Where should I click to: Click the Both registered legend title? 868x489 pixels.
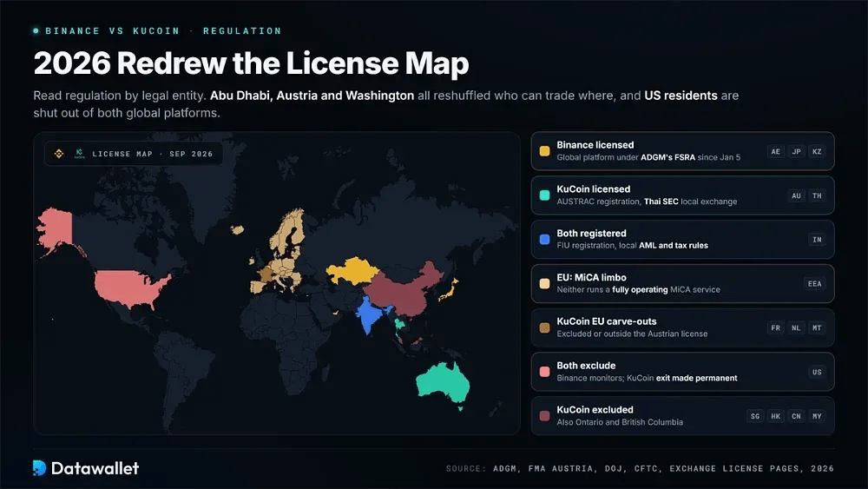coord(591,233)
